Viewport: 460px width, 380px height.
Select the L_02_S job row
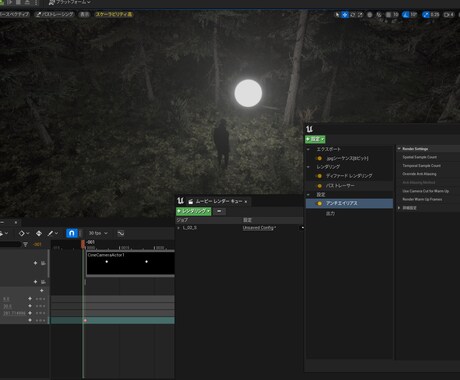click(x=239, y=228)
